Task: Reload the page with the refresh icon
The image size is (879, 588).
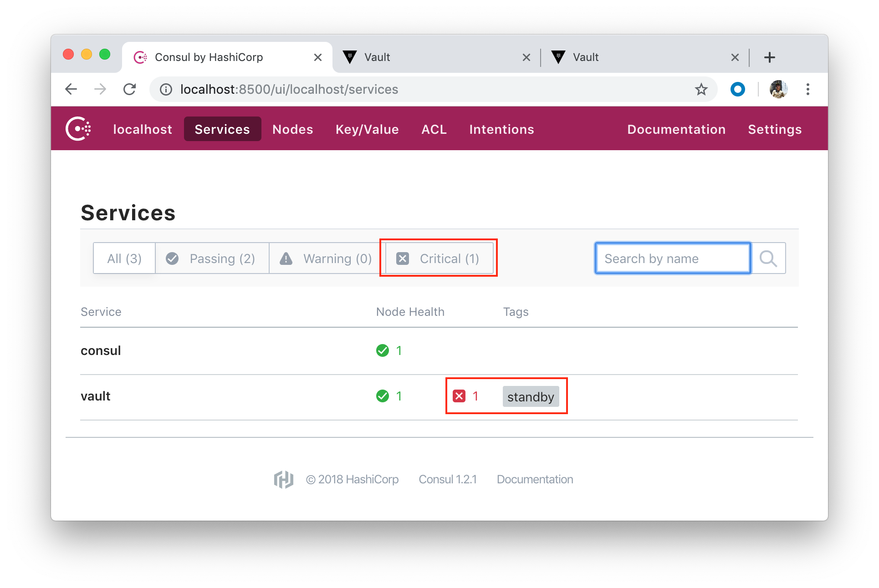Action: pyautogui.click(x=130, y=89)
